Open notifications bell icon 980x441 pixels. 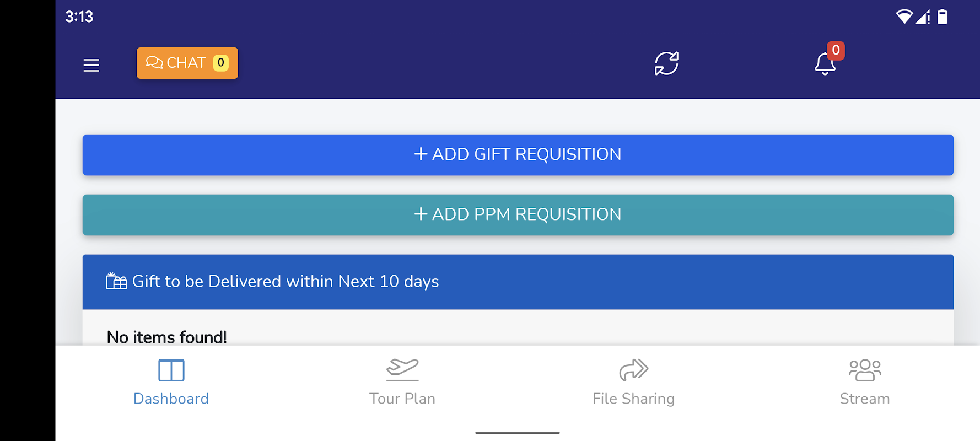pos(825,64)
